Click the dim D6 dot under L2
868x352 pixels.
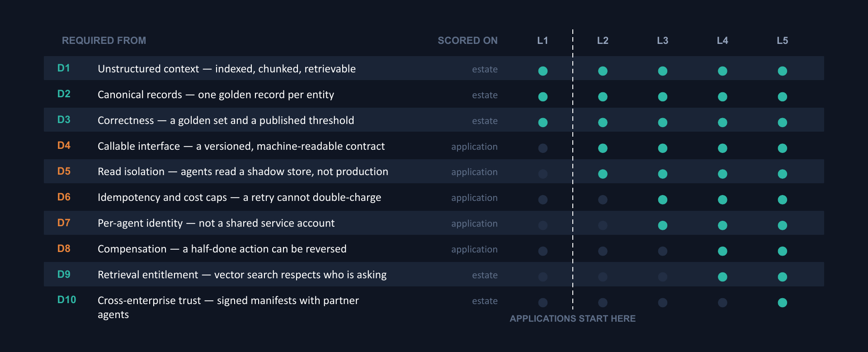tap(603, 200)
